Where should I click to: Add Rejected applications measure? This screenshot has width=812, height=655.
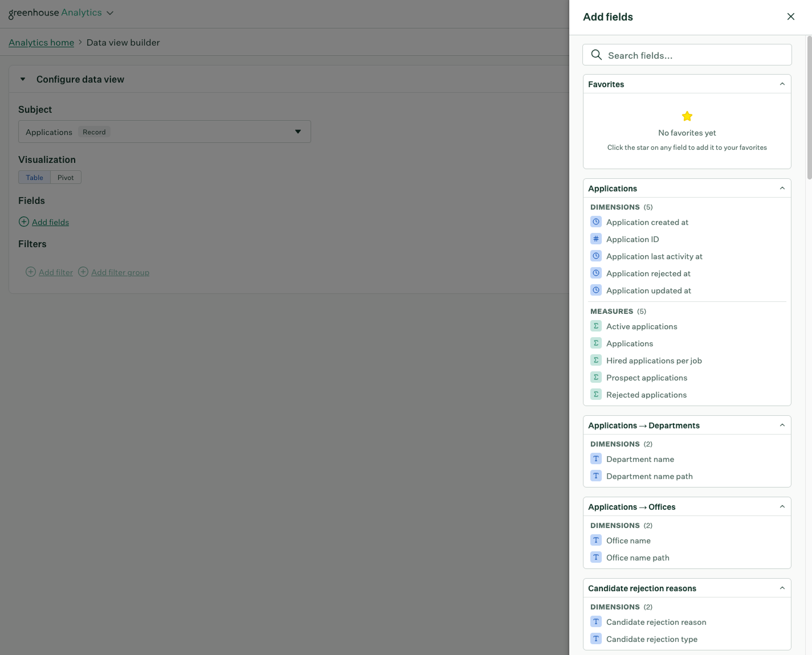point(646,395)
